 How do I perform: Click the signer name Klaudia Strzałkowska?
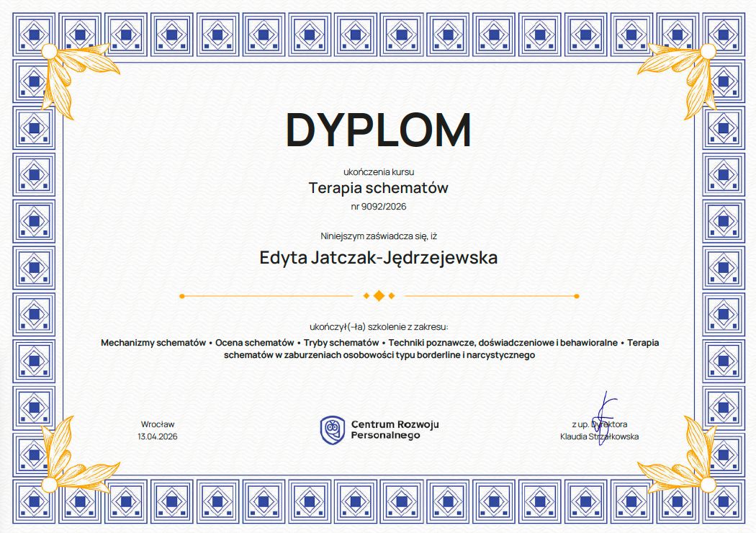[x=599, y=436]
